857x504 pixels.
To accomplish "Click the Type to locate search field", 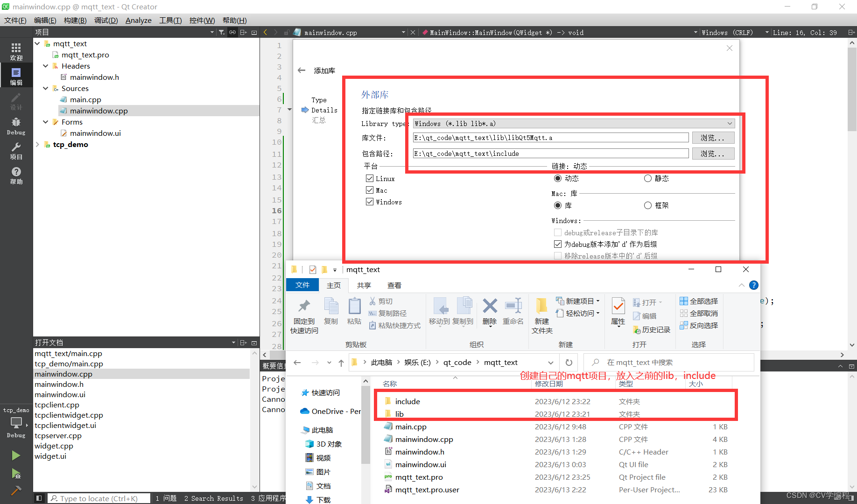I will [98, 498].
